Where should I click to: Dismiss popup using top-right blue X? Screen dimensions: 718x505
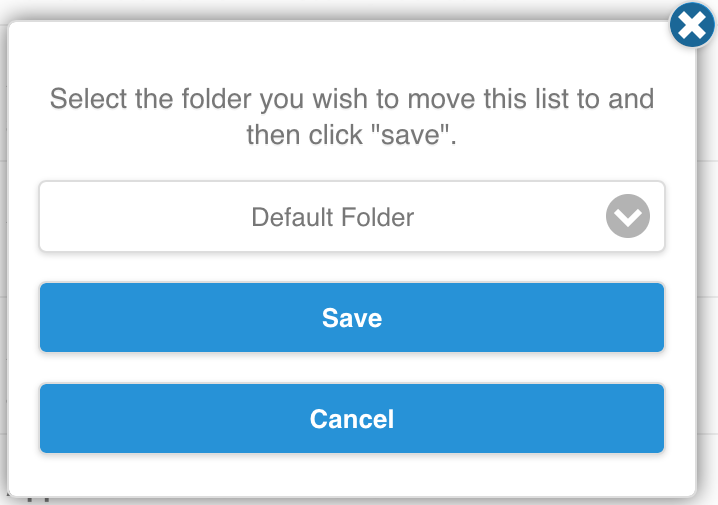(x=692, y=28)
